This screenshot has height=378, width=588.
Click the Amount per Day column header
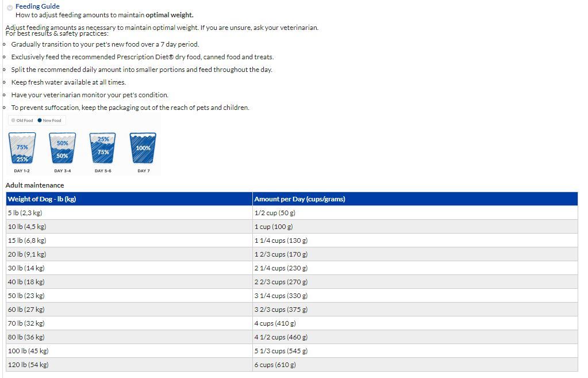299,199
